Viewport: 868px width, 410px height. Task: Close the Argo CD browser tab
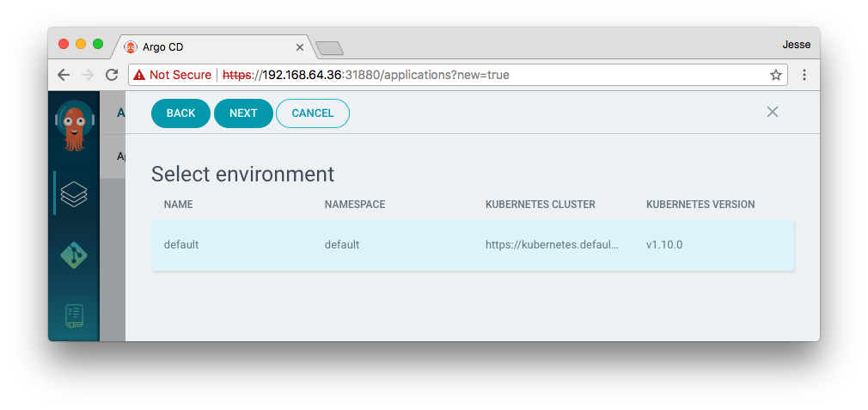point(300,47)
